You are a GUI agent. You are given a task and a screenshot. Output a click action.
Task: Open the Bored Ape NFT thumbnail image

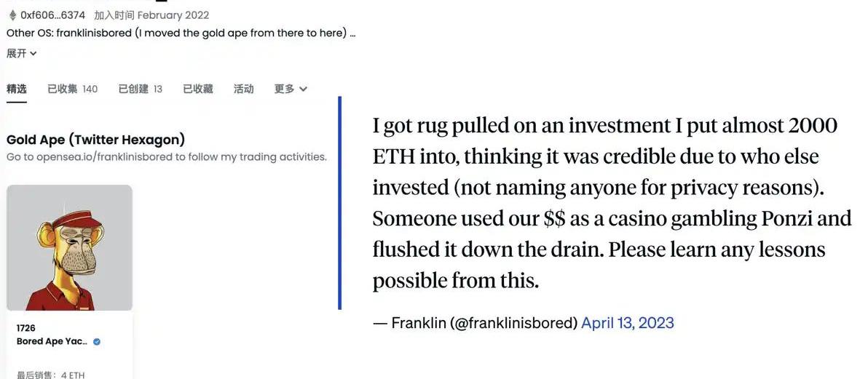[x=70, y=248]
